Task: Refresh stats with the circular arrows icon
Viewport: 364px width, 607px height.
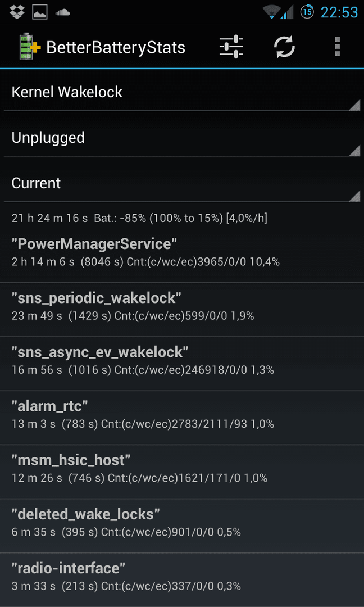Action: 284,47
